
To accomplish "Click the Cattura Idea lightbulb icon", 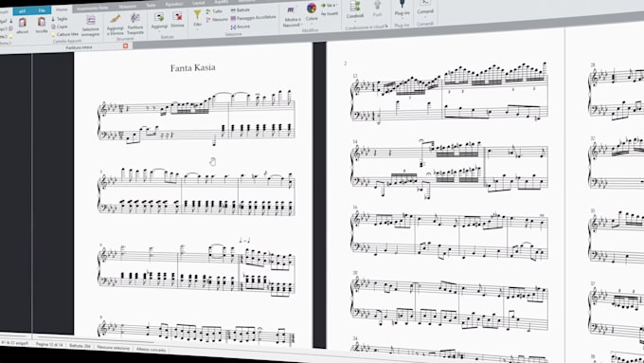I will tap(54, 34).
